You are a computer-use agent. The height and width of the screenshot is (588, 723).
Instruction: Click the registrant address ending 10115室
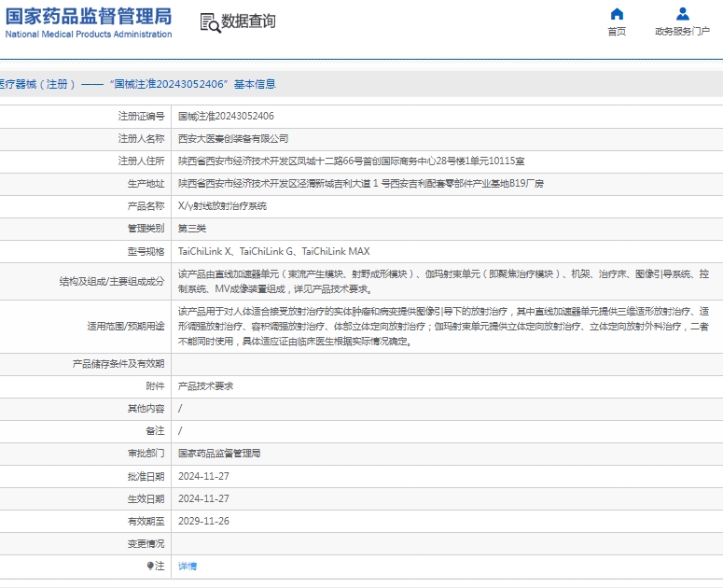352,161
